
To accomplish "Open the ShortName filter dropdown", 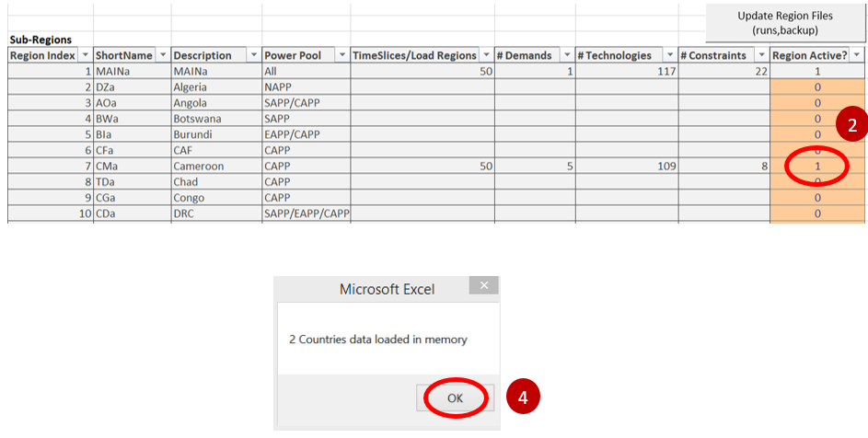I will coord(163,55).
